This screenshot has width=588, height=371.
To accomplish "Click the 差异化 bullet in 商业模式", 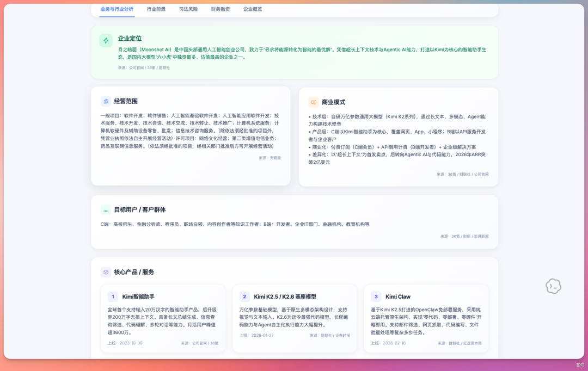I will pyautogui.click(x=397, y=158).
